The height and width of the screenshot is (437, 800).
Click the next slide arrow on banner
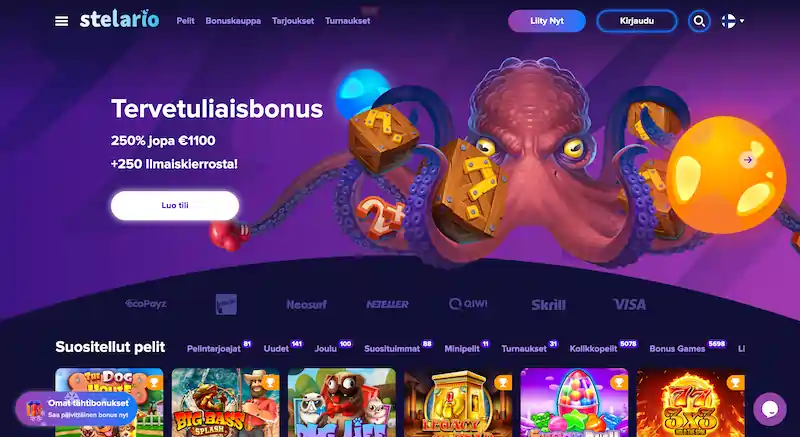click(x=748, y=160)
